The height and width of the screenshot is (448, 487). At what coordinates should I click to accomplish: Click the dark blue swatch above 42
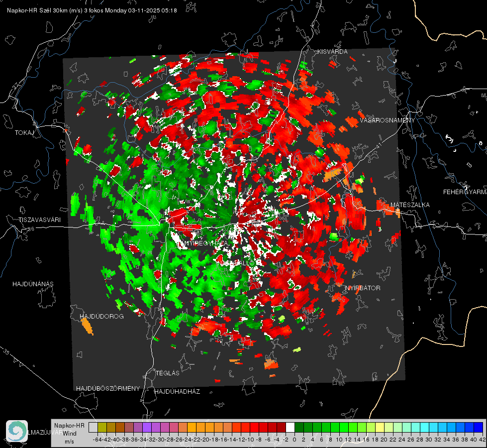tap(479, 427)
